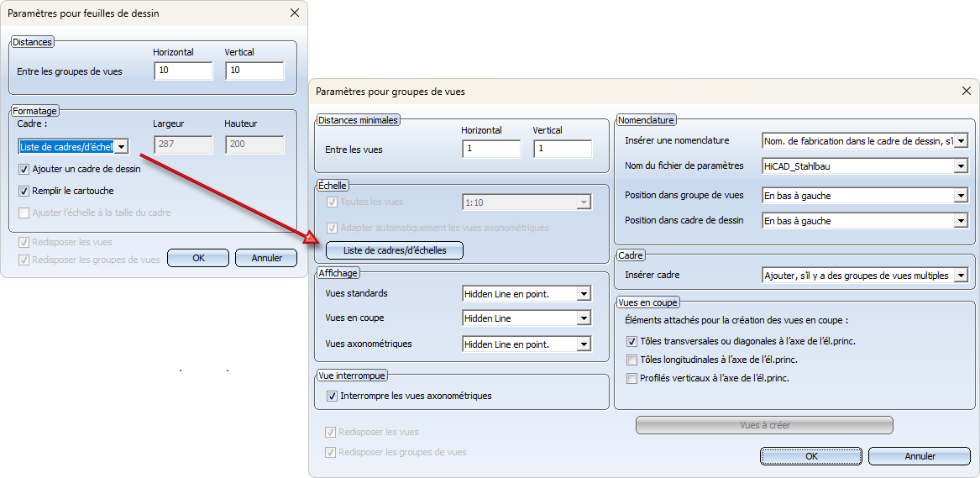Click Horizontal distance field between groupes de vues
Screen dimensions: 980x478
pyautogui.click(x=183, y=71)
